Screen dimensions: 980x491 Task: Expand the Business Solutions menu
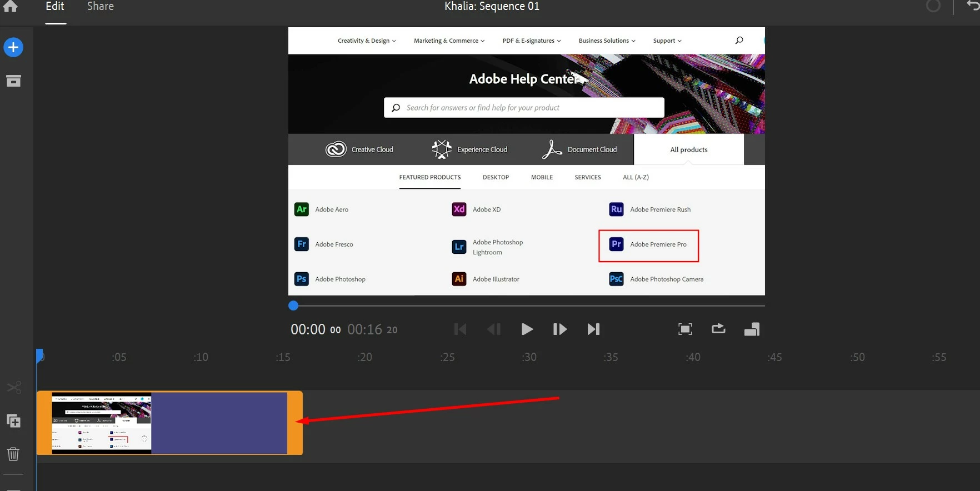point(607,41)
